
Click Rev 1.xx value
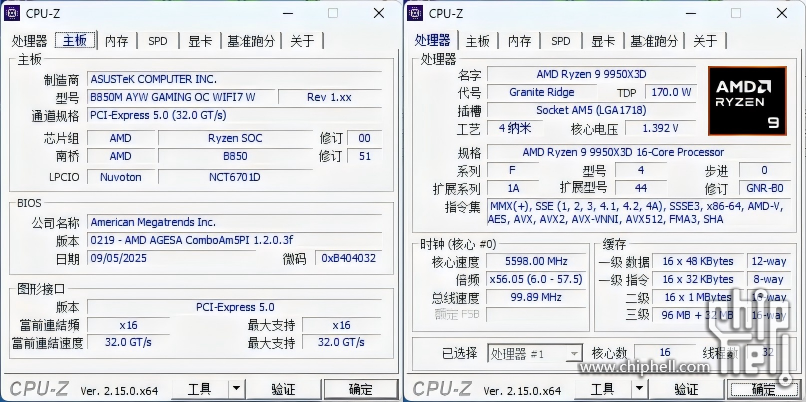click(x=329, y=97)
